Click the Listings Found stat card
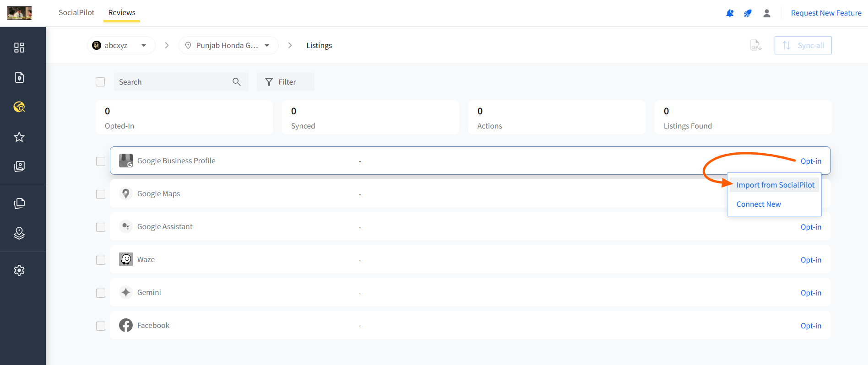This screenshot has width=868, height=365. (743, 118)
